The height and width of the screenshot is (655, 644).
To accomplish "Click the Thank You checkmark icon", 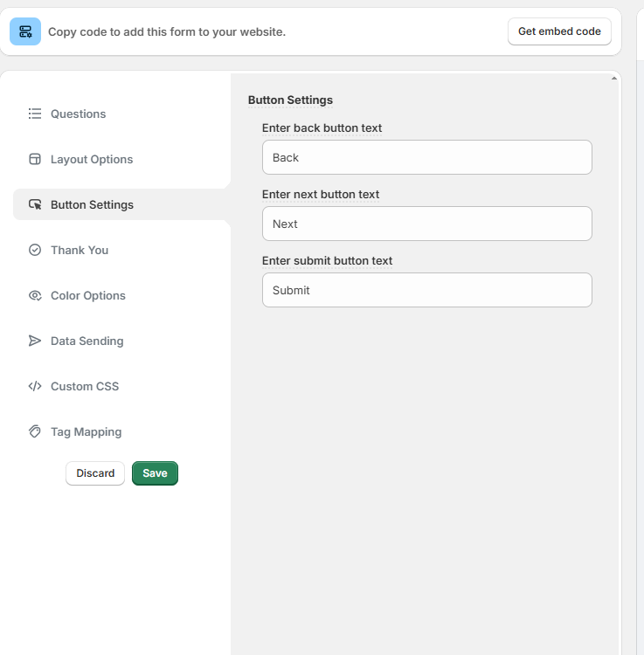I will click(35, 250).
